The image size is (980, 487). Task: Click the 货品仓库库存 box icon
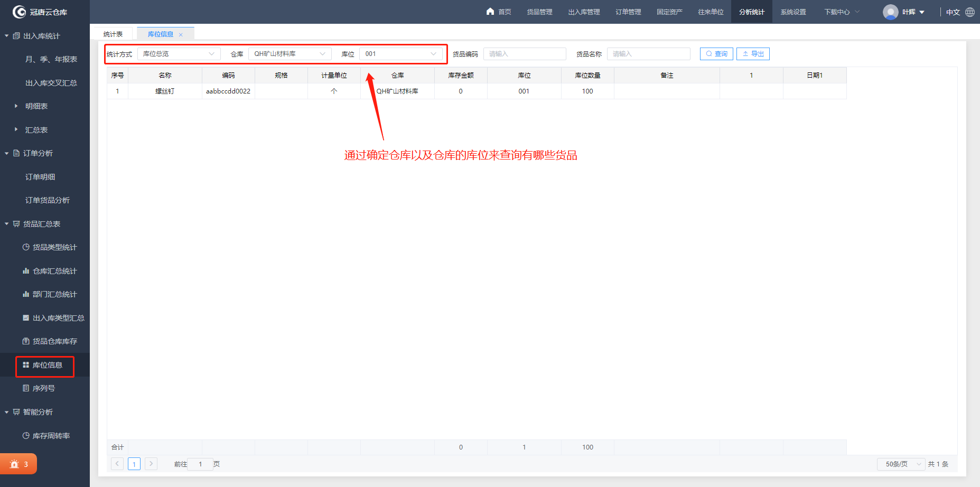point(26,341)
